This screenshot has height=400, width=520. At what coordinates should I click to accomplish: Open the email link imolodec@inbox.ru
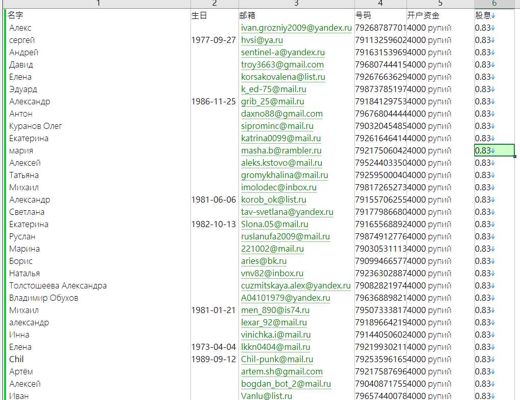tap(279, 187)
